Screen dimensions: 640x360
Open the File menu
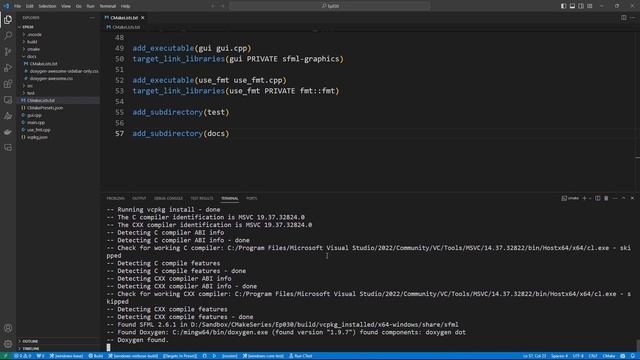[x=18, y=6]
